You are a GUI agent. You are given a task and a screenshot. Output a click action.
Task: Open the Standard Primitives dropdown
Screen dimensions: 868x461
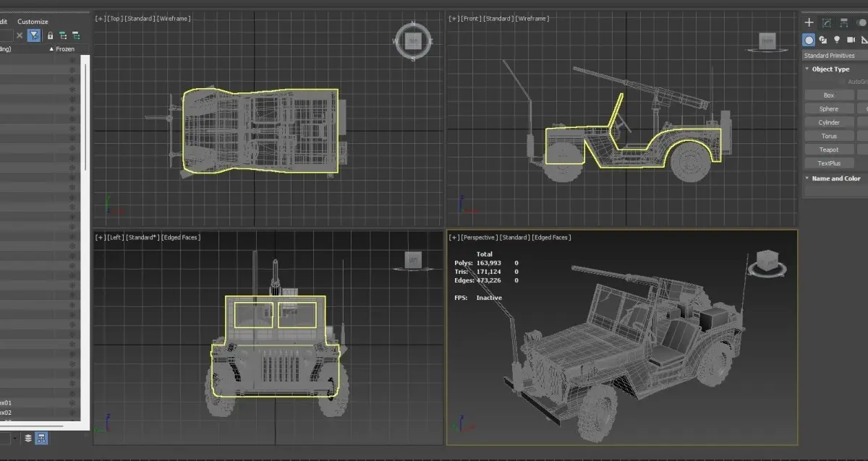pos(835,56)
